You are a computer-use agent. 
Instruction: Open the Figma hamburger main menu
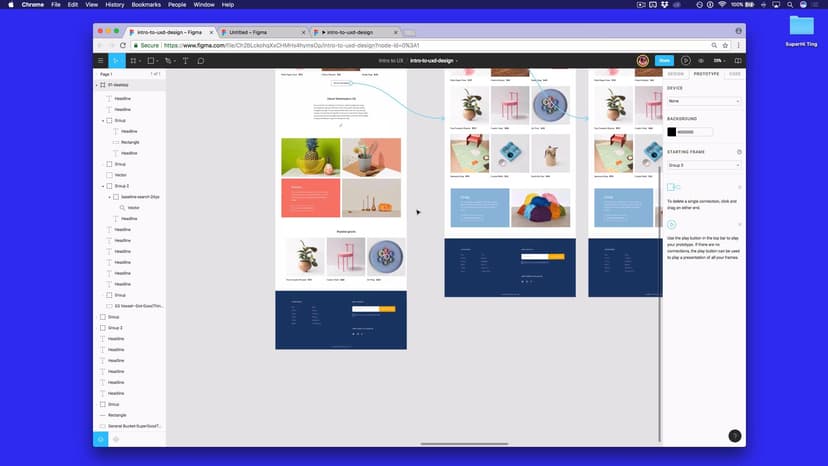[x=101, y=61]
